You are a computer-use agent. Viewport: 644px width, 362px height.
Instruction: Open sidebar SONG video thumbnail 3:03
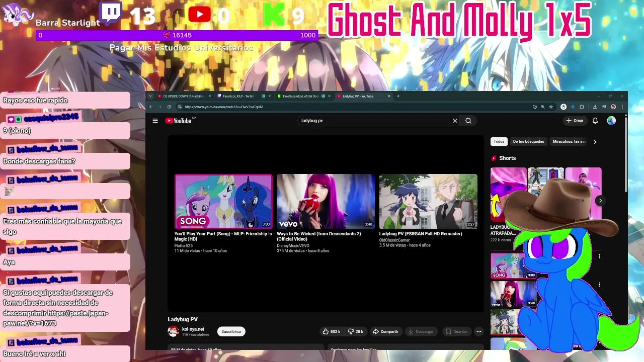tap(513, 265)
